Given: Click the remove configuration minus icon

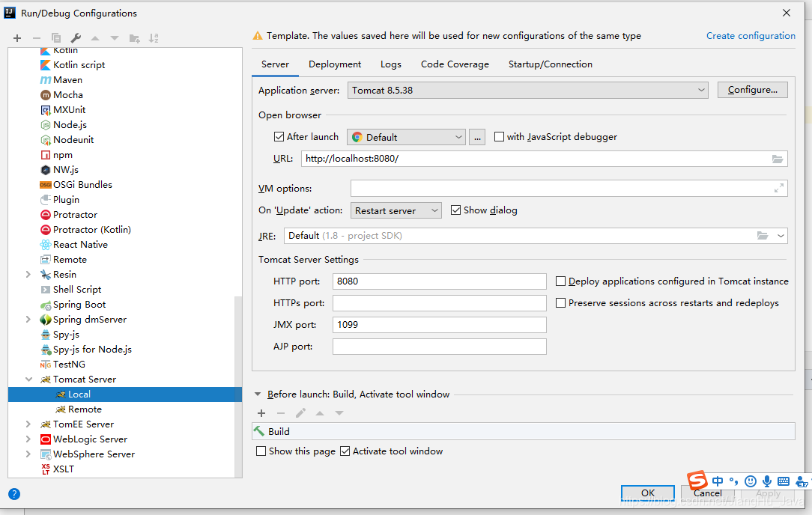Looking at the screenshot, I should point(36,38).
